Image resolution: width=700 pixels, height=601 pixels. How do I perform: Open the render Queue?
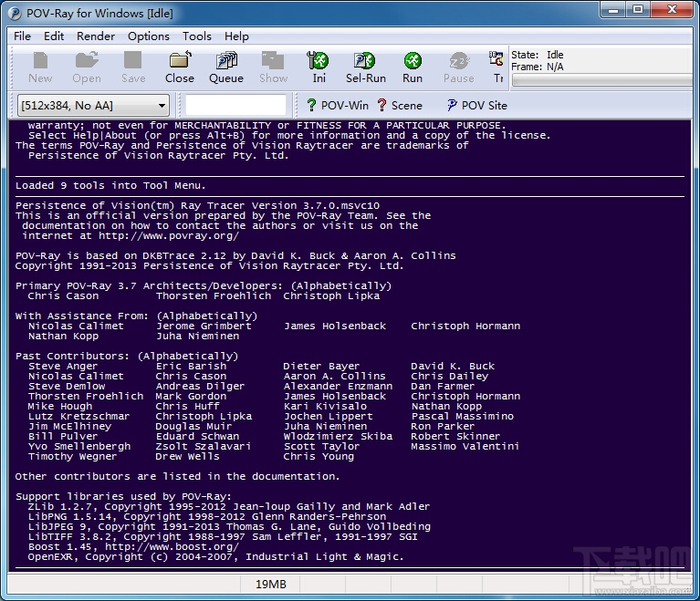pyautogui.click(x=226, y=67)
